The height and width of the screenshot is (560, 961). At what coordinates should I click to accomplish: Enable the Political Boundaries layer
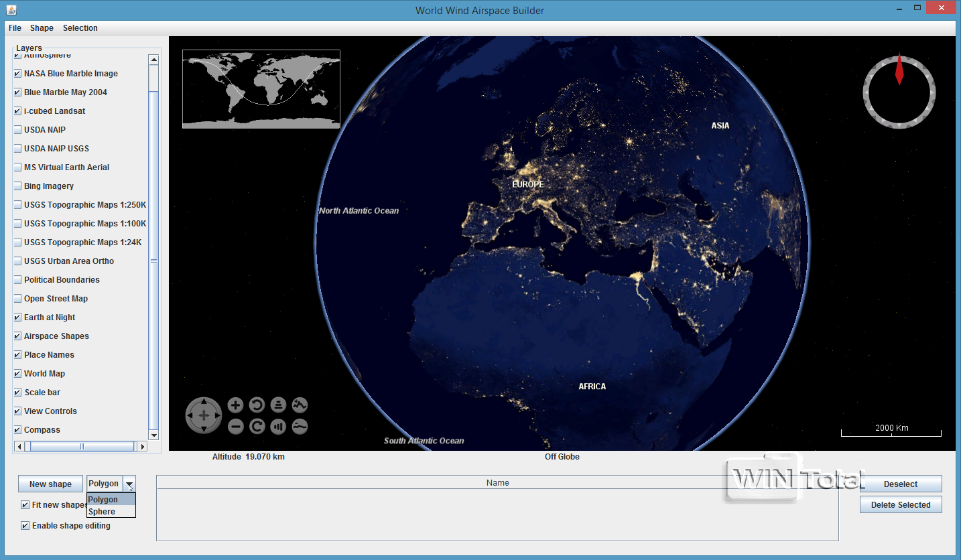tap(18, 280)
